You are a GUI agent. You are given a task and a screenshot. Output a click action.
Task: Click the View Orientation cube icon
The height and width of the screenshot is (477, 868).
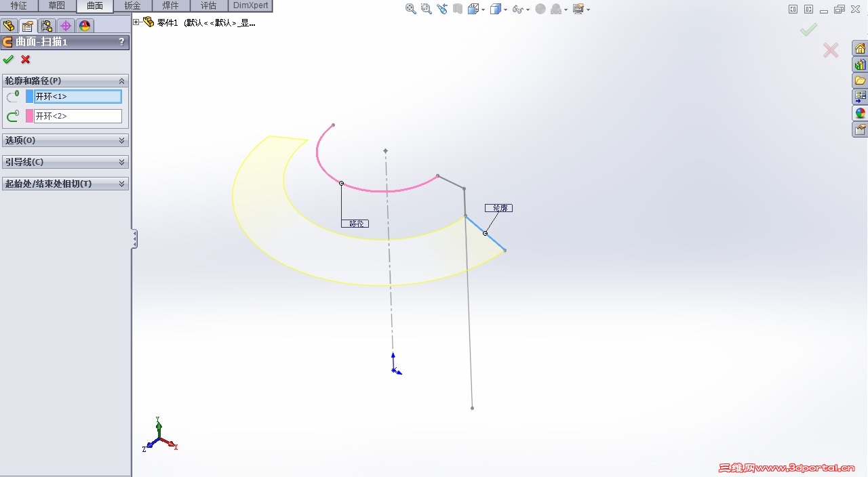tap(473, 9)
